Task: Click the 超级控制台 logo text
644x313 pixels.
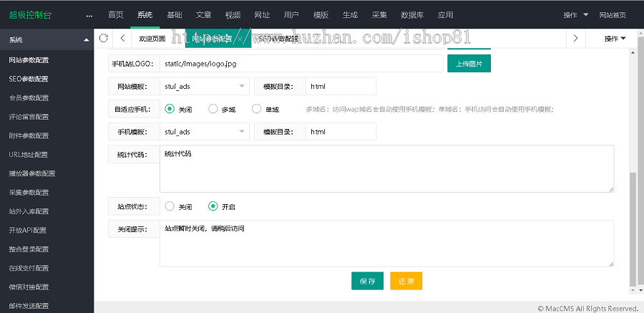Action: click(x=30, y=16)
